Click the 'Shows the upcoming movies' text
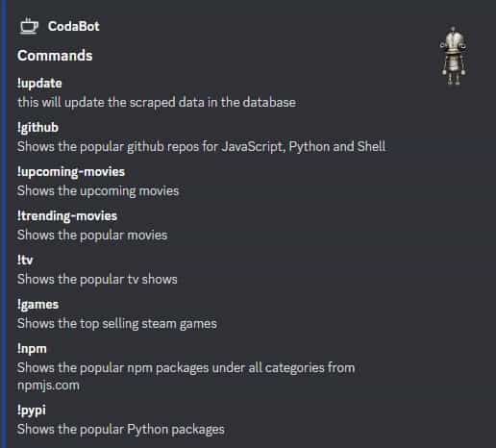 pos(98,191)
